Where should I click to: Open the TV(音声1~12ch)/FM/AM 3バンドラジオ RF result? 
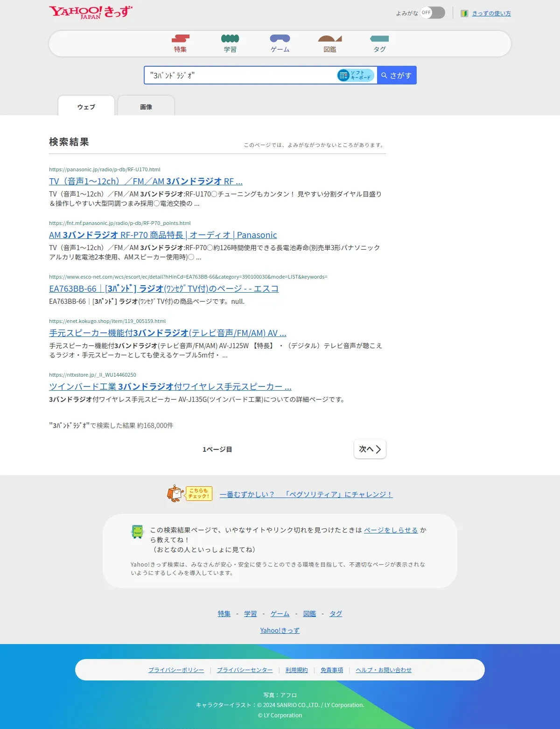(x=146, y=181)
